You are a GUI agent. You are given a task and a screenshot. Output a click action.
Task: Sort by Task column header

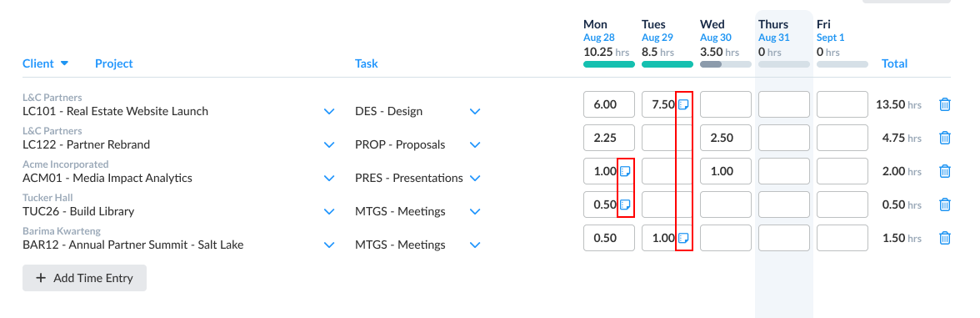367,63
